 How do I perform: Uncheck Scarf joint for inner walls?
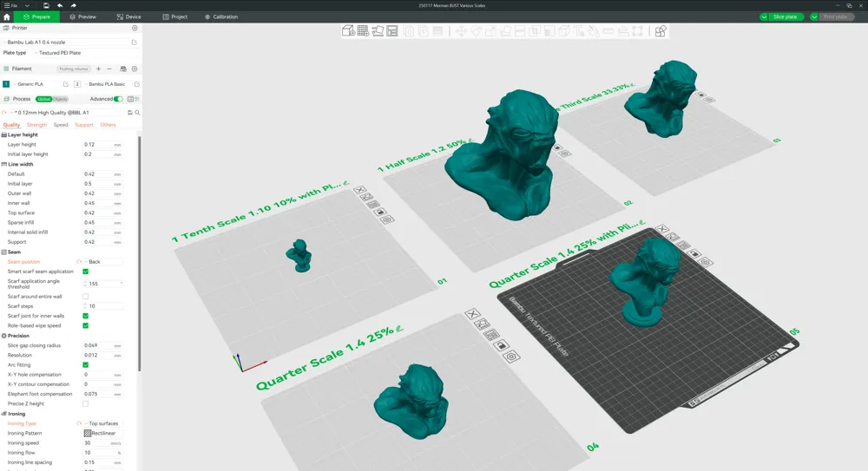pos(85,316)
